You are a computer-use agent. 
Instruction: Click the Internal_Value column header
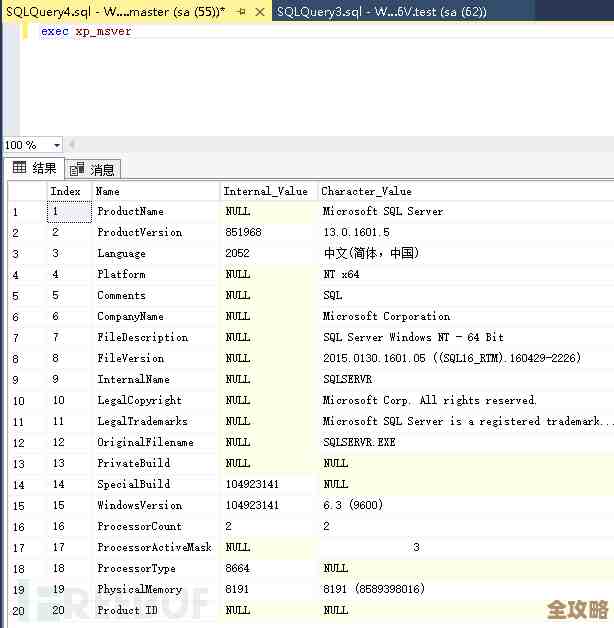pyautogui.click(x=269, y=191)
